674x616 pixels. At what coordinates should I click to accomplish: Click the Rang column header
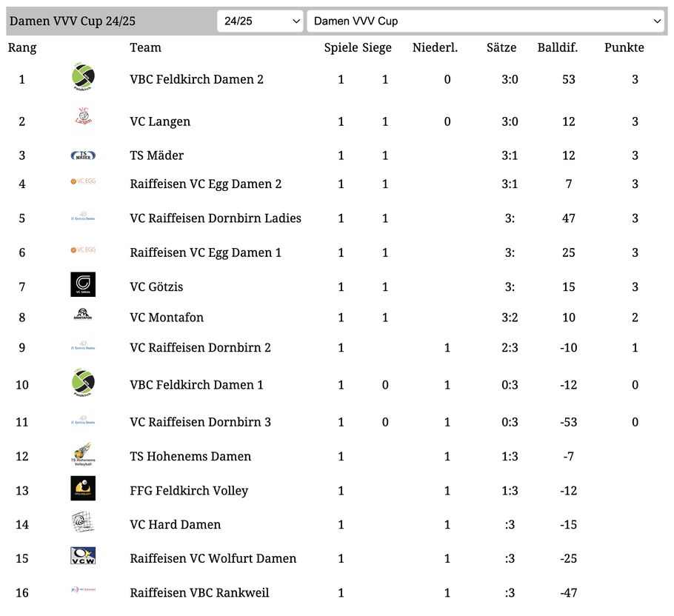22,47
